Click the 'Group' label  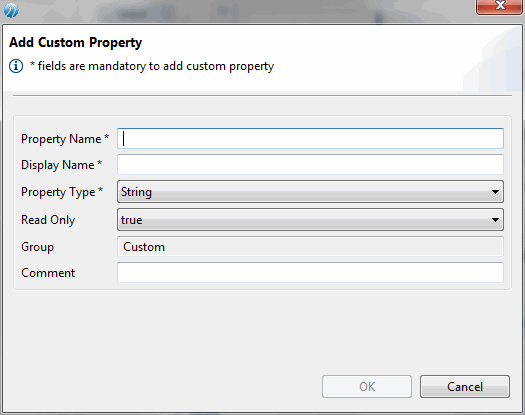point(38,247)
